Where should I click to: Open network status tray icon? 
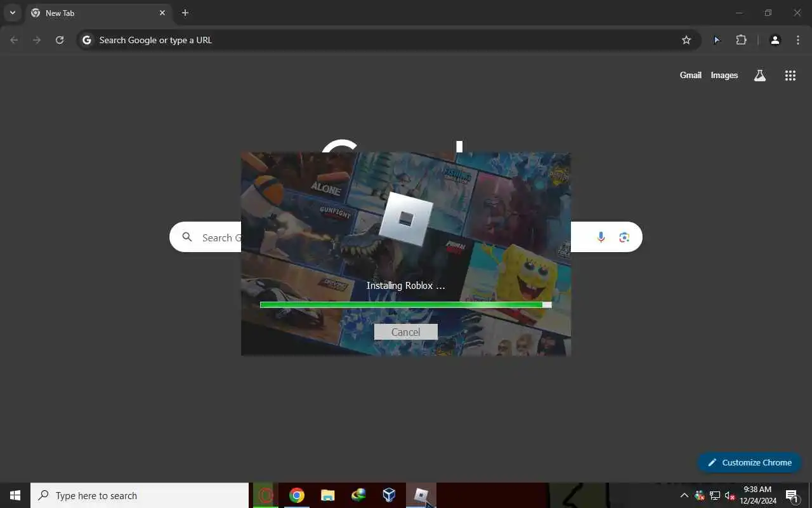point(715,495)
